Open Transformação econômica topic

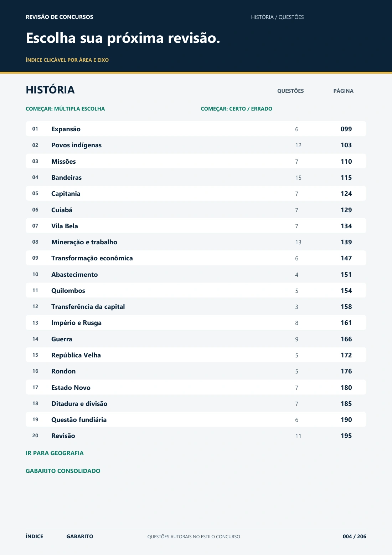click(x=196, y=258)
